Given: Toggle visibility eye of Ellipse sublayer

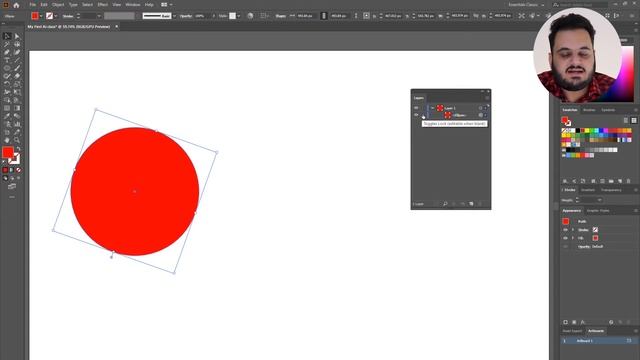Looking at the screenshot, I should (416, 115).
